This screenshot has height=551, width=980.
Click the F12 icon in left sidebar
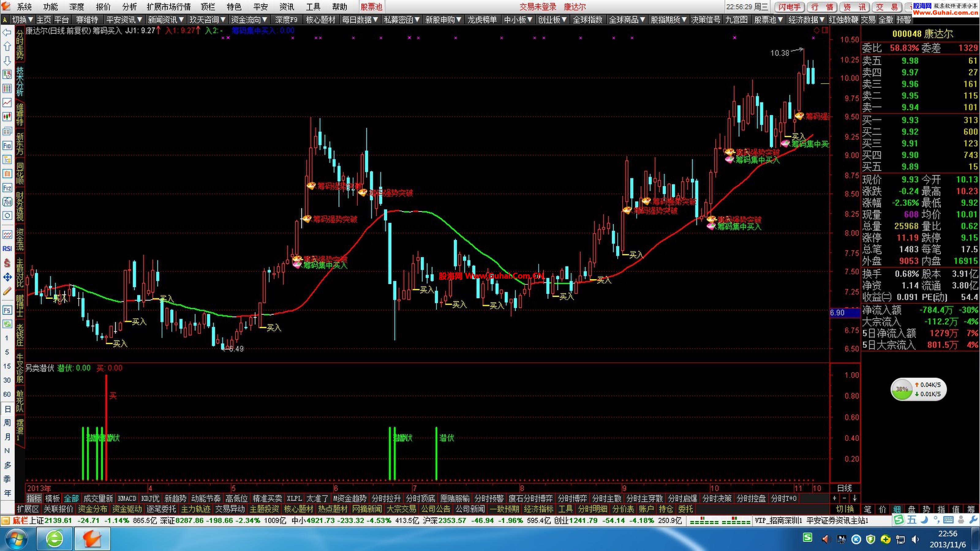coord(7,187)
